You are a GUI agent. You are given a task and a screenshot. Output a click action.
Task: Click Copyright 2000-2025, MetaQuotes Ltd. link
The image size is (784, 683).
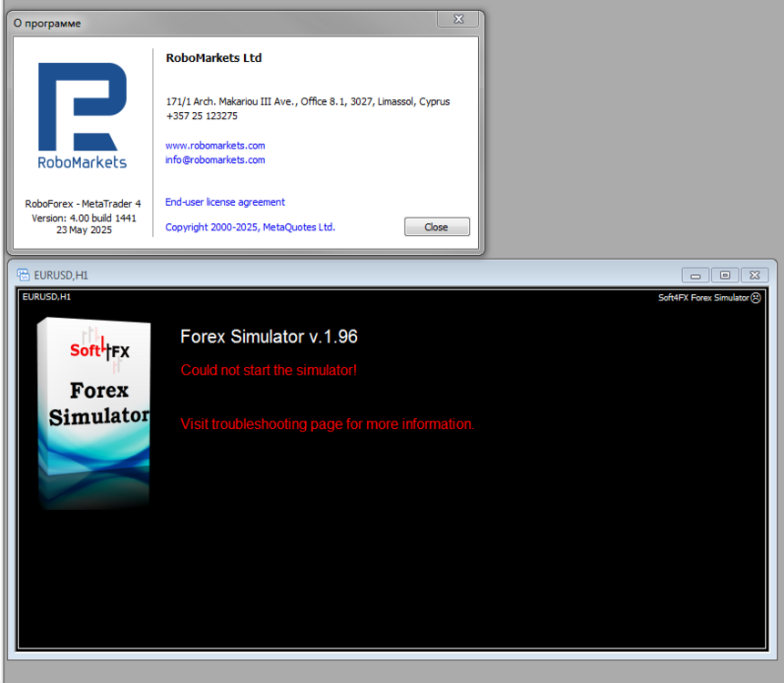250,227
